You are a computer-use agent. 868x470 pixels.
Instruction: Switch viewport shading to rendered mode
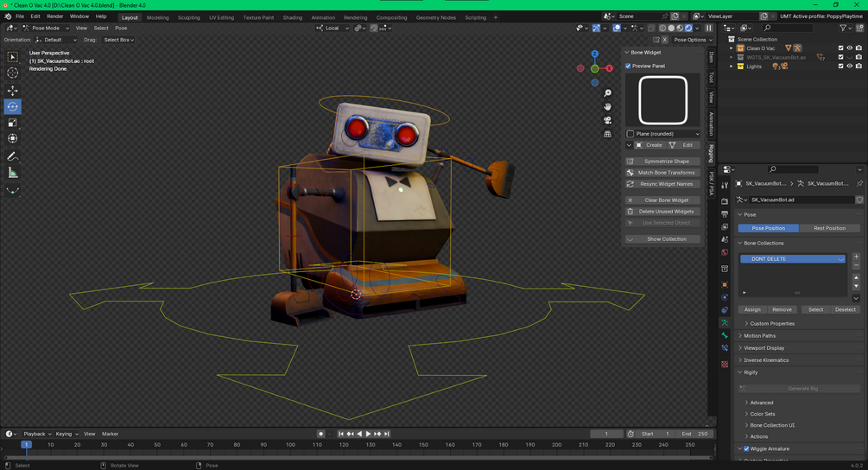(688, 28)
